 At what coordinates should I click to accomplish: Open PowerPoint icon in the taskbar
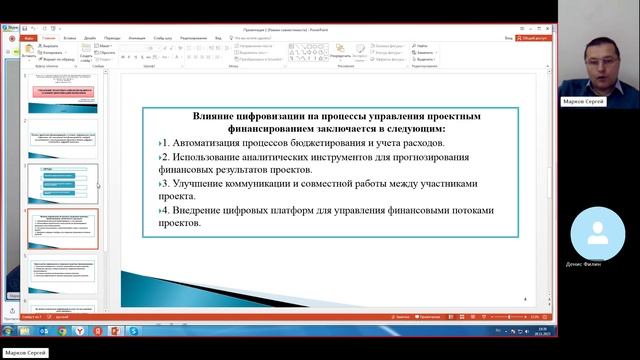point(116,331)
